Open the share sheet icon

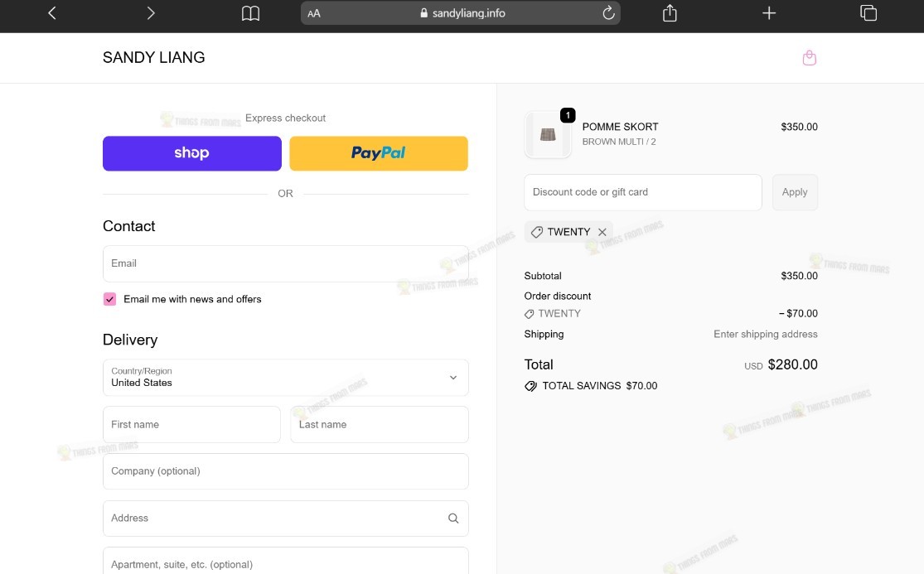tap(670, 13)
